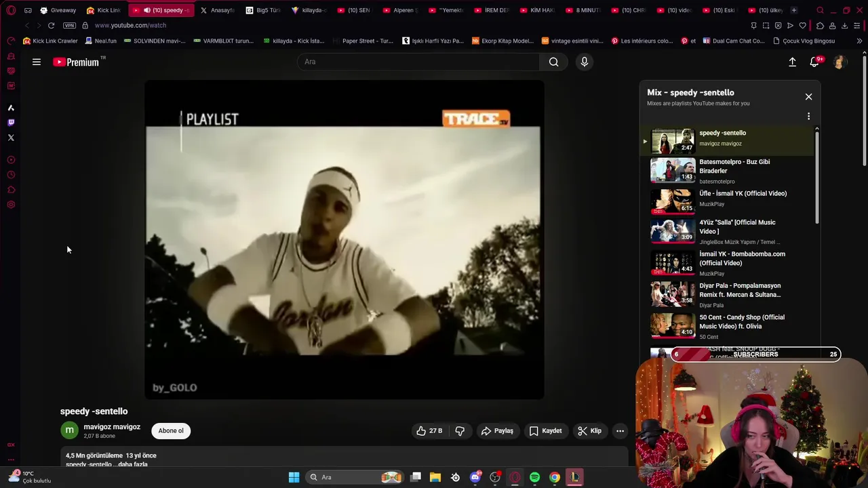Image resolution: width=868 pixels, height=488 pixels.
Task: Open Mix playlist three-dot options menu
Action: 808,117
